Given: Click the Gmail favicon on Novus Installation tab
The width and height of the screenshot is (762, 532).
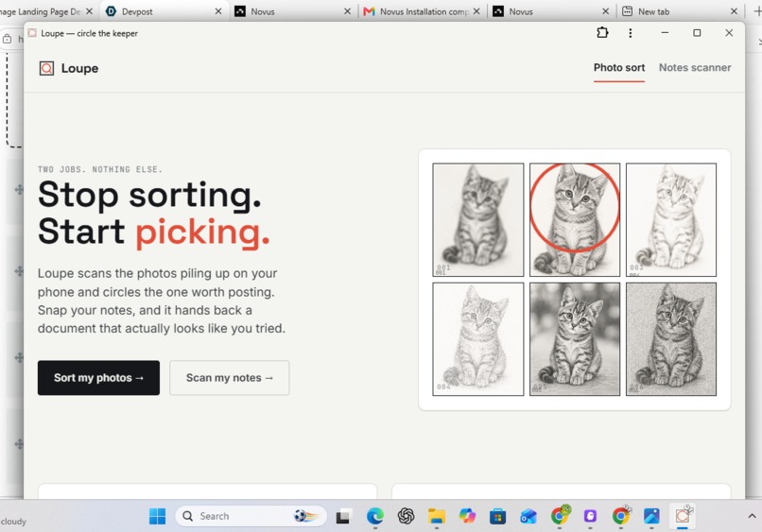Looking at the screenshot, I should coord(369,11).
